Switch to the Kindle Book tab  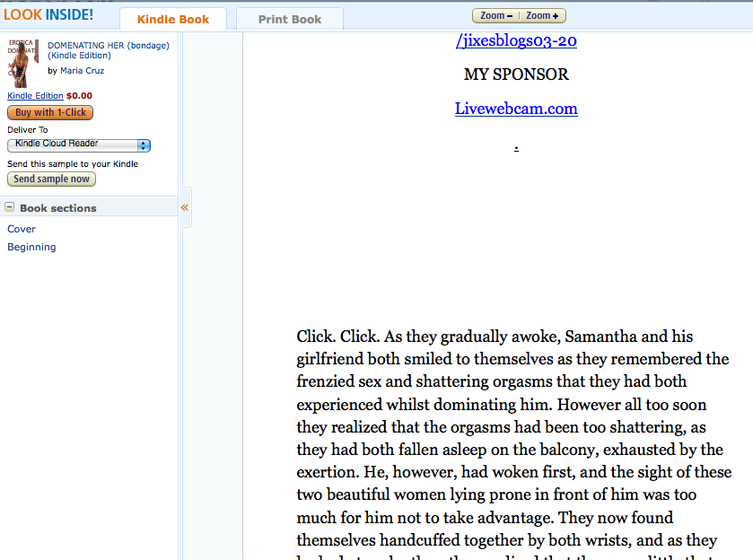tap(172, 19)
